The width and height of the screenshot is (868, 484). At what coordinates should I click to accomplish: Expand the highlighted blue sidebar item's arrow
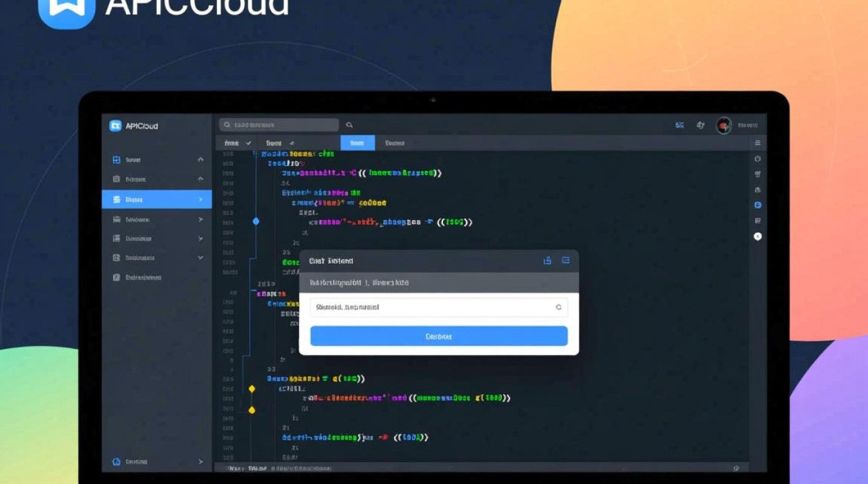200,199
